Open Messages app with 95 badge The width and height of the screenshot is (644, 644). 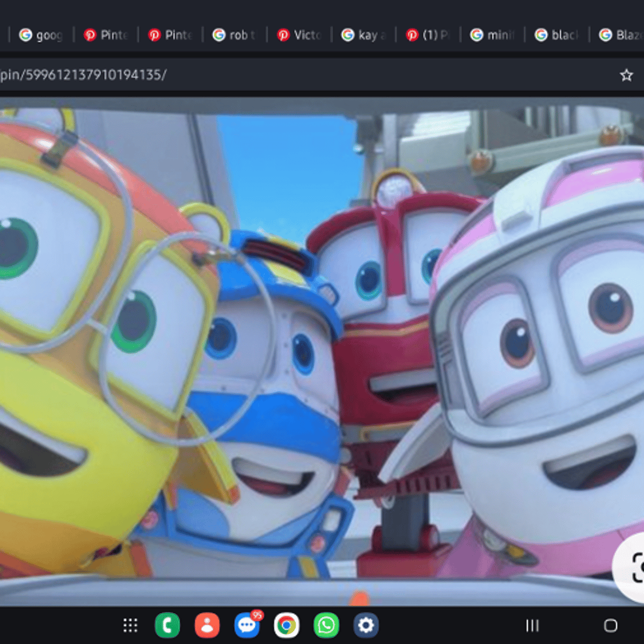247,625
